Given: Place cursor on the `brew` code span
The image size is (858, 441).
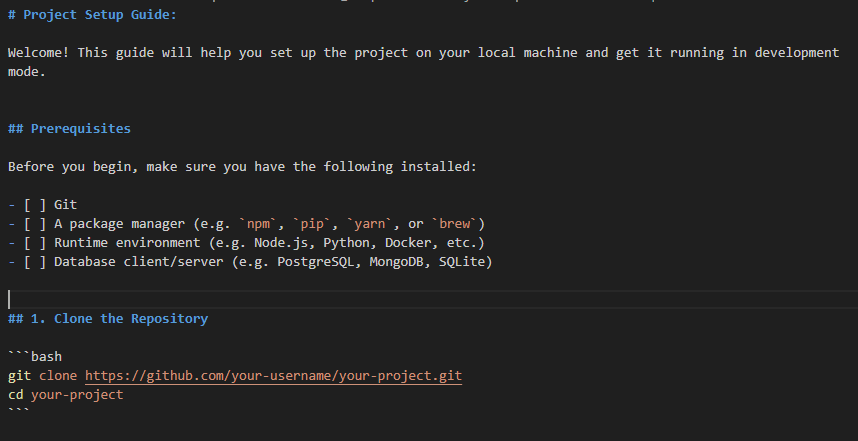Looking at the screenshot, I should point(455,224).
